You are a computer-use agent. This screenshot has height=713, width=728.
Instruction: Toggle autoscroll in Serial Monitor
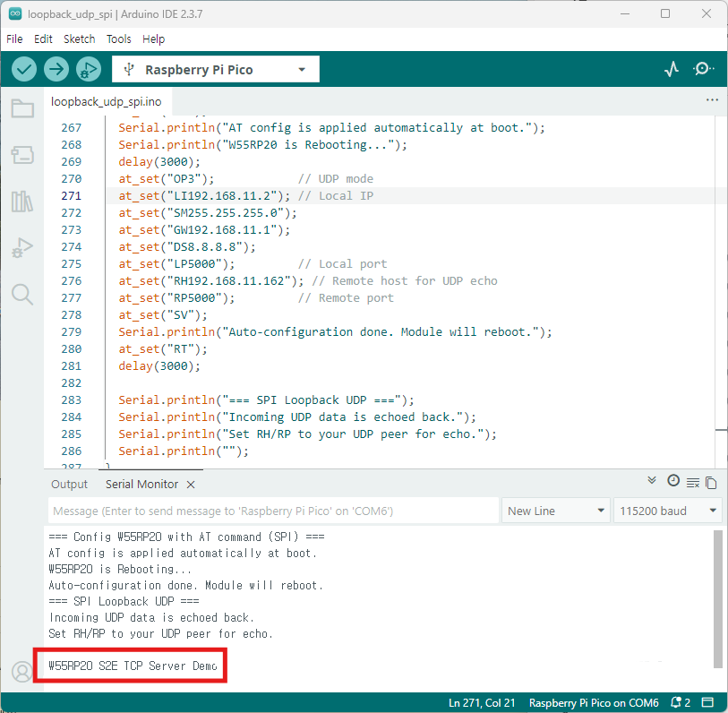click(x=652, y=482)
